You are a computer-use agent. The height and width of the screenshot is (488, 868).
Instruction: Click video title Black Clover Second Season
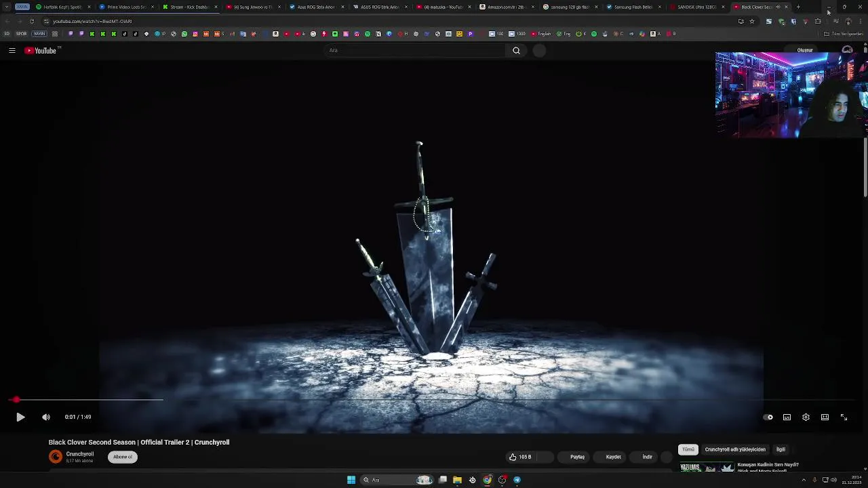(x=139, y=442)
